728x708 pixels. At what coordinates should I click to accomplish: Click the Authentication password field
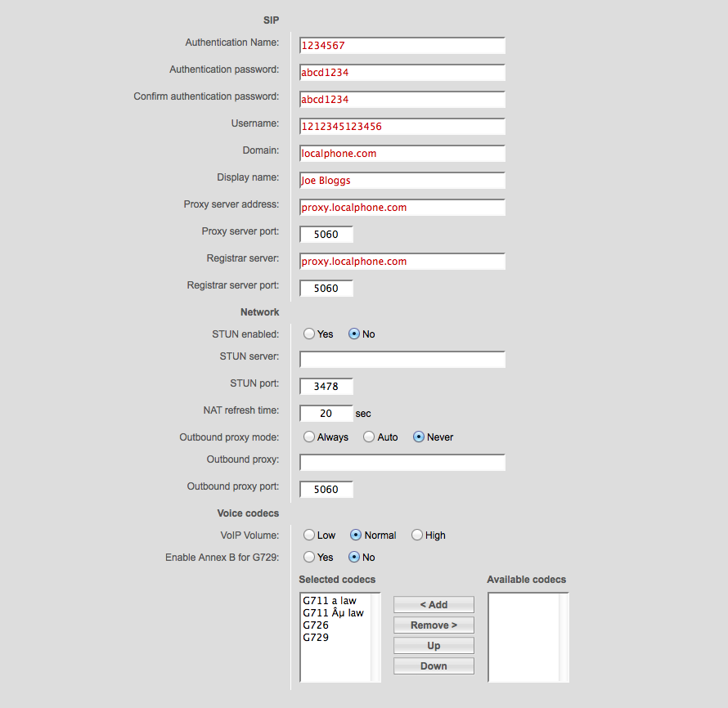coord(402,73)
